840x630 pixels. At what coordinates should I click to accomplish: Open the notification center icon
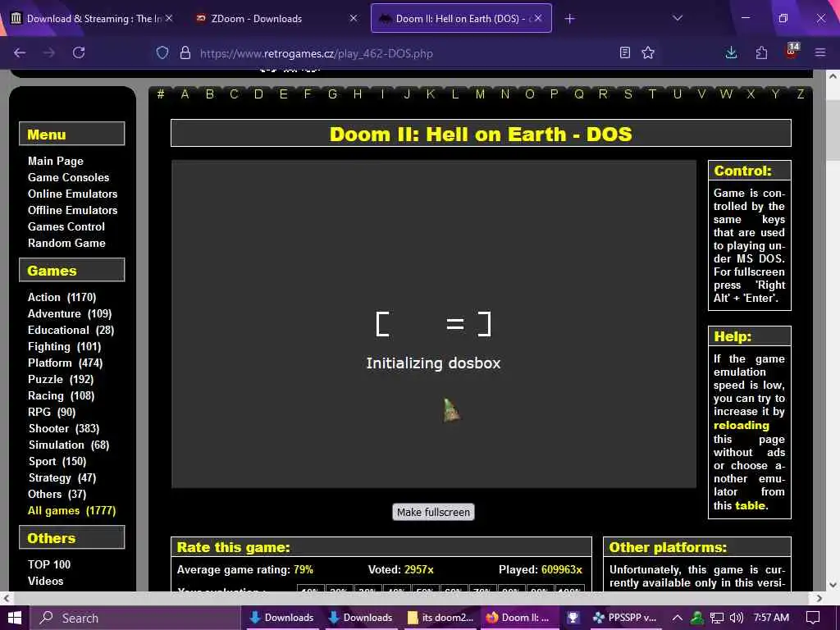click(813, 618)
